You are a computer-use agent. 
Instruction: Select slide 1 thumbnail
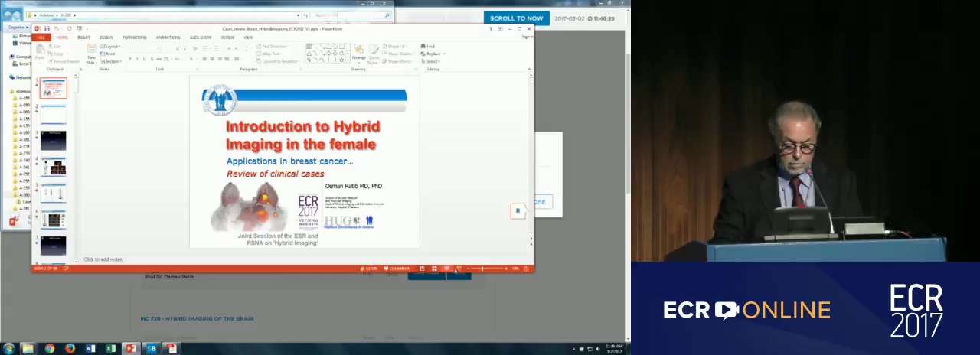tap(54, 88)
